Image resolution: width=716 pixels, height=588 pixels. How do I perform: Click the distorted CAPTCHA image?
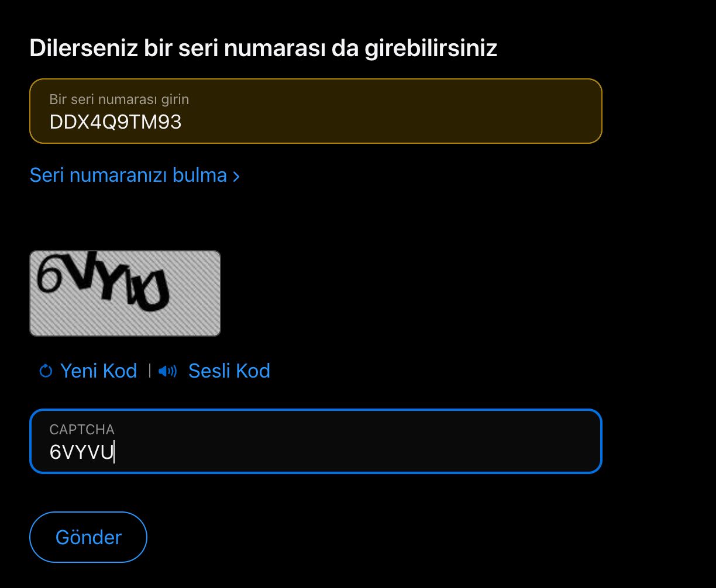pyautogui.click(x=125, y=293)
